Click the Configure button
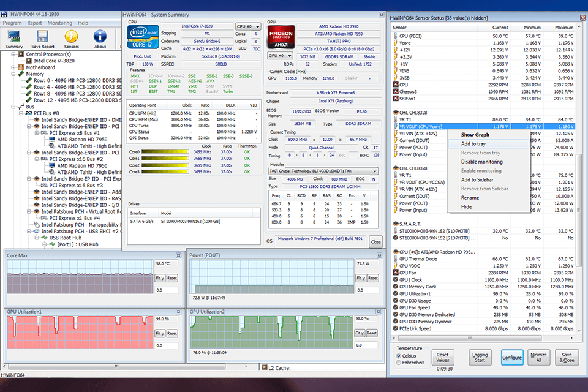Viewport: 588px width, 392px height. coord(512,357)
